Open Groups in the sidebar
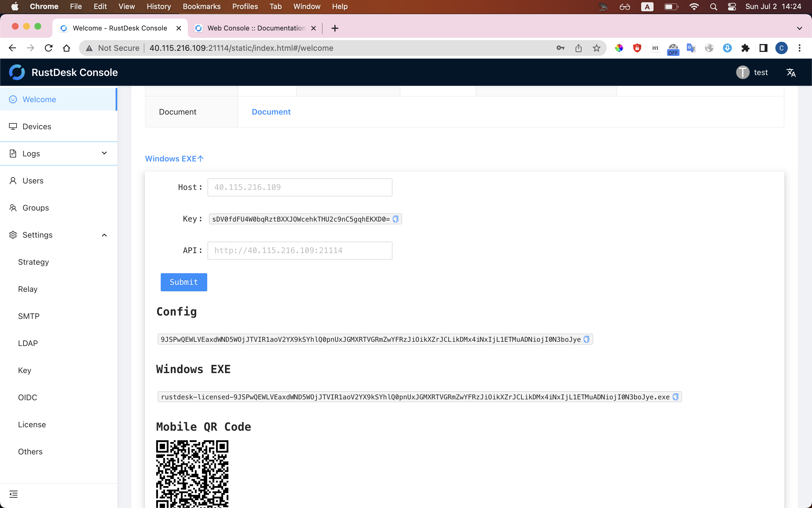Screen dimensions: 812x508 (58, 208)
